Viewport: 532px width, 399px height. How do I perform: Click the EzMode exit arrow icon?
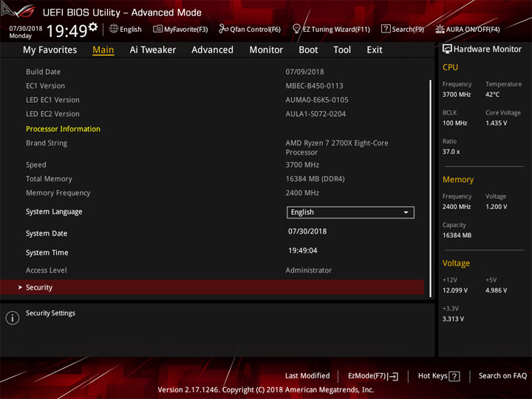point(393,376)
